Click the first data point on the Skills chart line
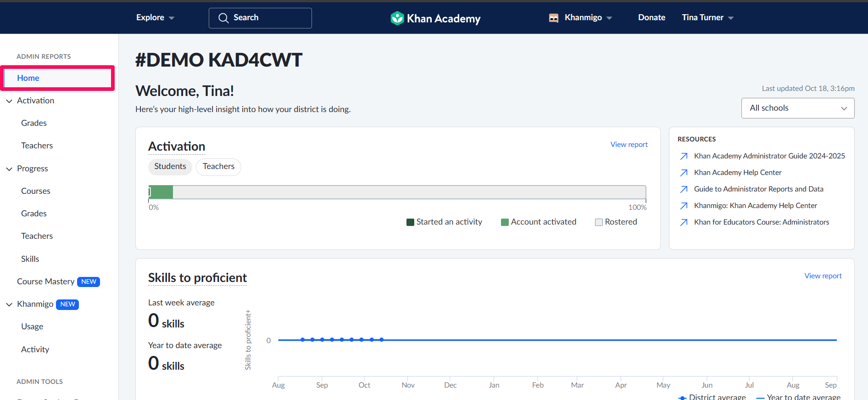This screenshot has width=868, height=400. point(302,340)
